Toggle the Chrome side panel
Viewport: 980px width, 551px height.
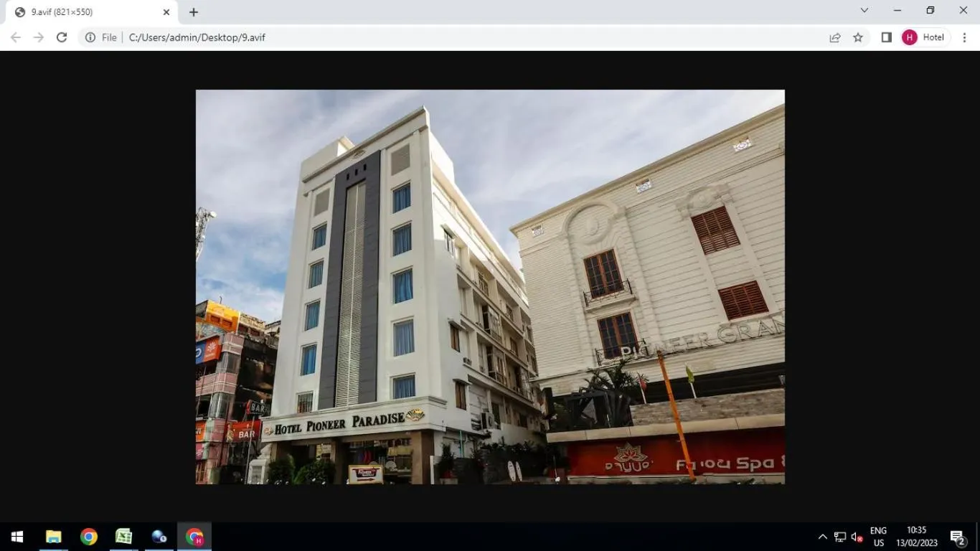pyautogui.click(x=886, y=37)
